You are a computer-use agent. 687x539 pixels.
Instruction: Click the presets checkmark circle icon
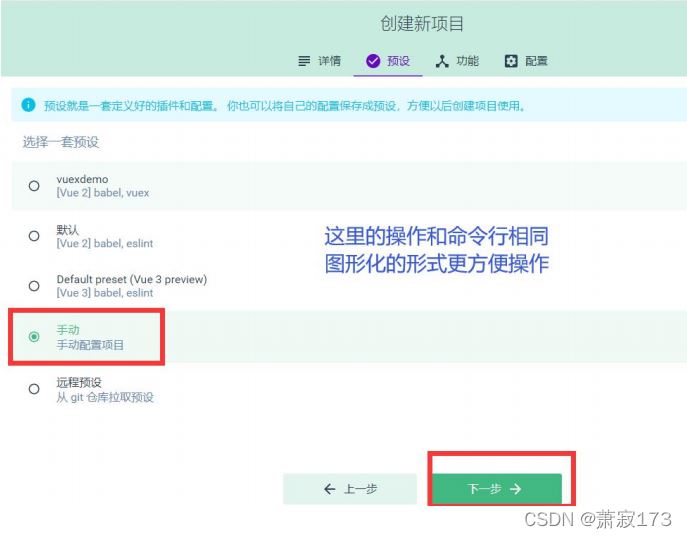coord(373,61)
